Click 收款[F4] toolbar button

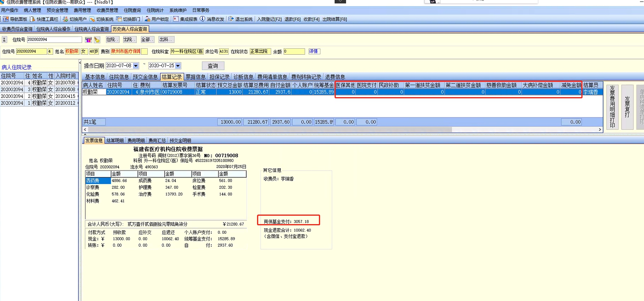pos(311,19)
